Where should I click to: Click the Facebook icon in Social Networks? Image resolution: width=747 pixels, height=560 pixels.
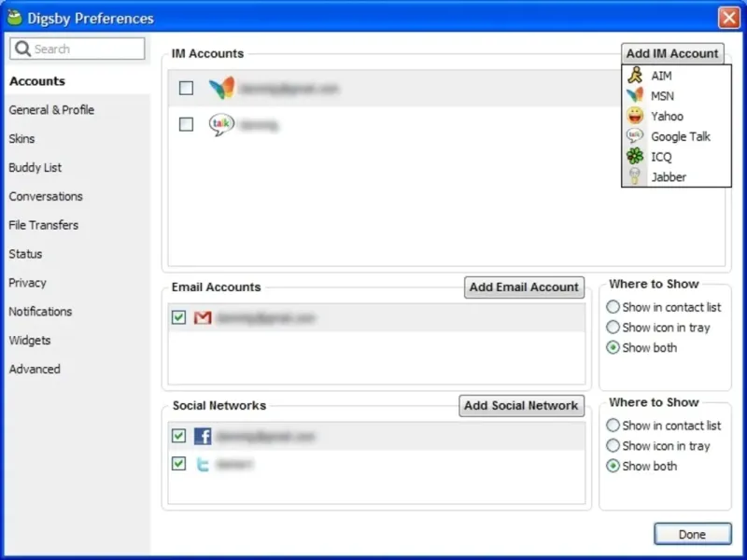(x=203, y=436)
